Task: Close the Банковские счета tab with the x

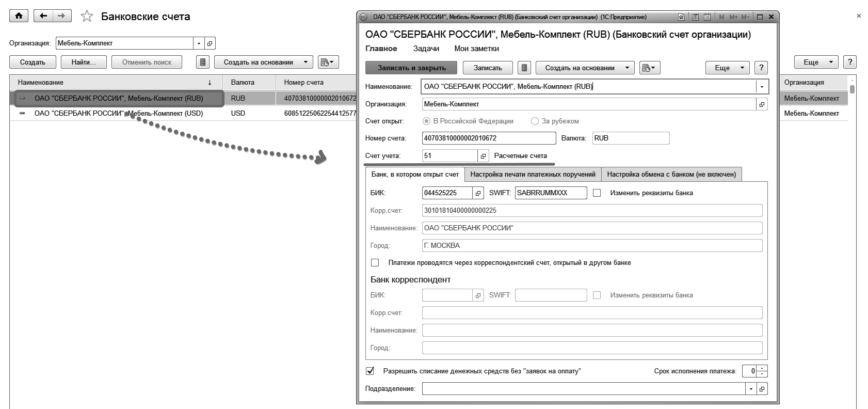Action: tap(859, 16)
